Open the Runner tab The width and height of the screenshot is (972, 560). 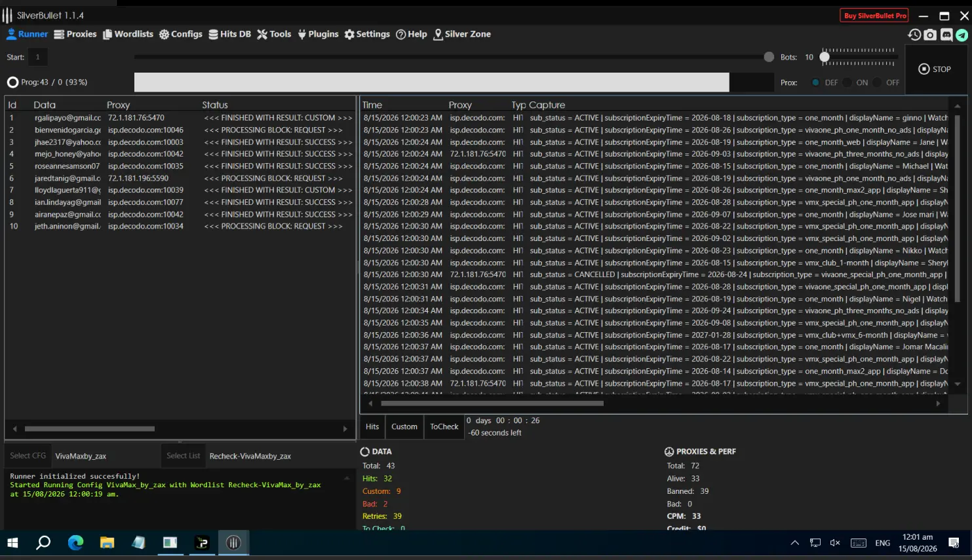(x=27, y=34)
